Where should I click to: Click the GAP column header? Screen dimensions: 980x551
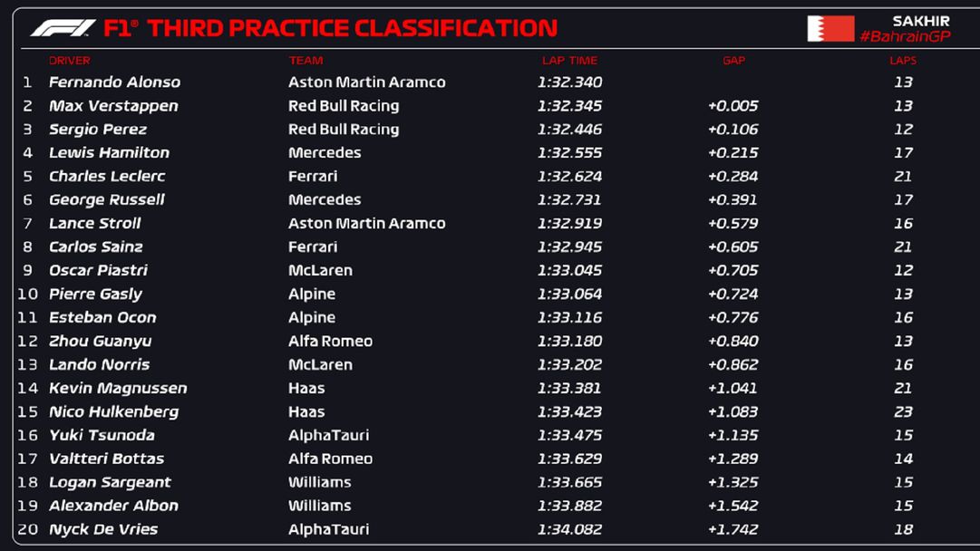coord(733,61)
